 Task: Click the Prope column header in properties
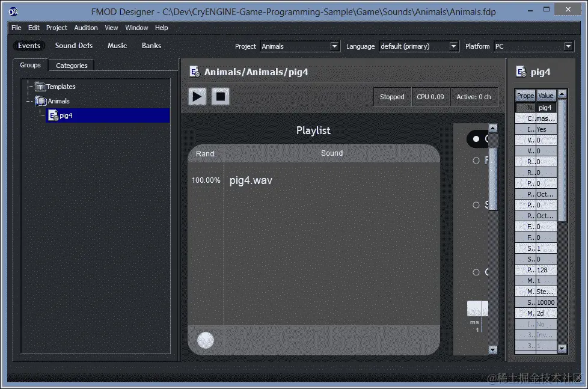(x=525, y=96)
